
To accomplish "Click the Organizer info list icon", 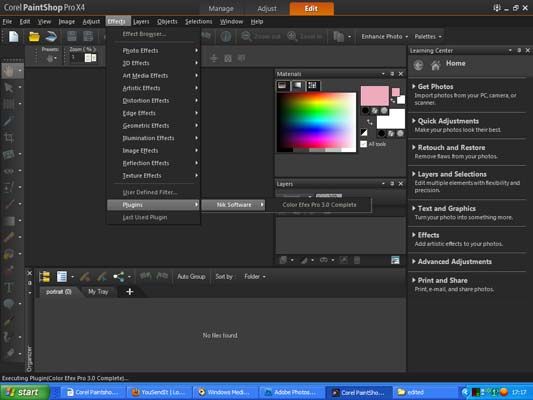I will point(62,277).
